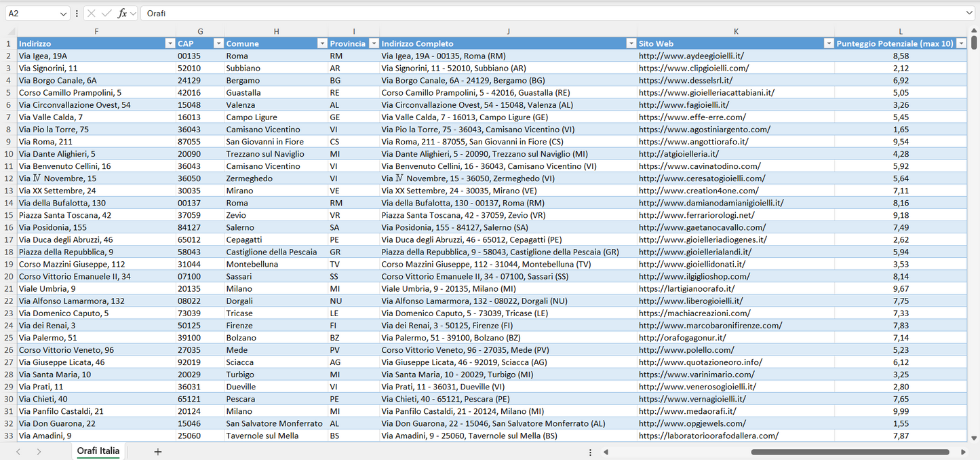Add a new sheet with the plus icon
This screenshot has height=460, width=980.
pos(157,451)
